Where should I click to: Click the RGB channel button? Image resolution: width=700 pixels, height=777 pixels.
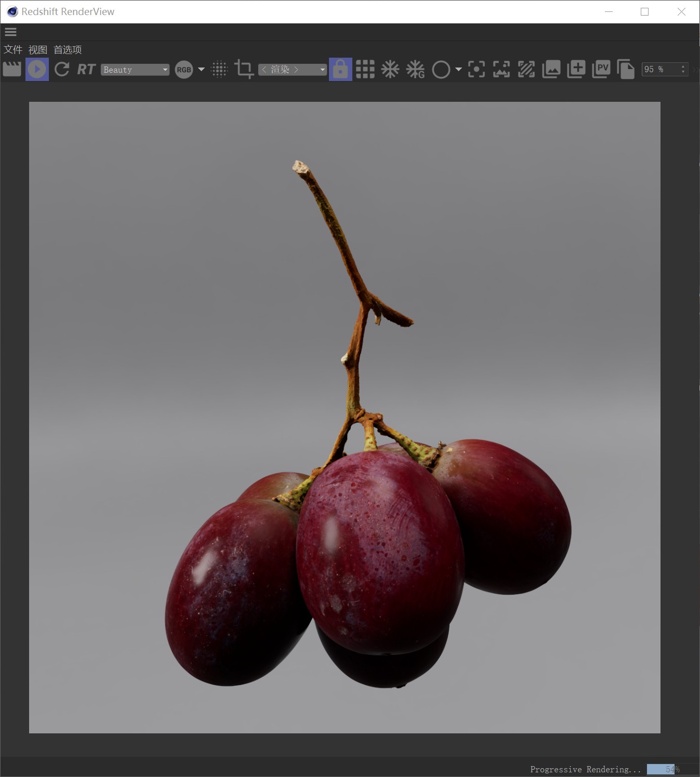[184, 70]
